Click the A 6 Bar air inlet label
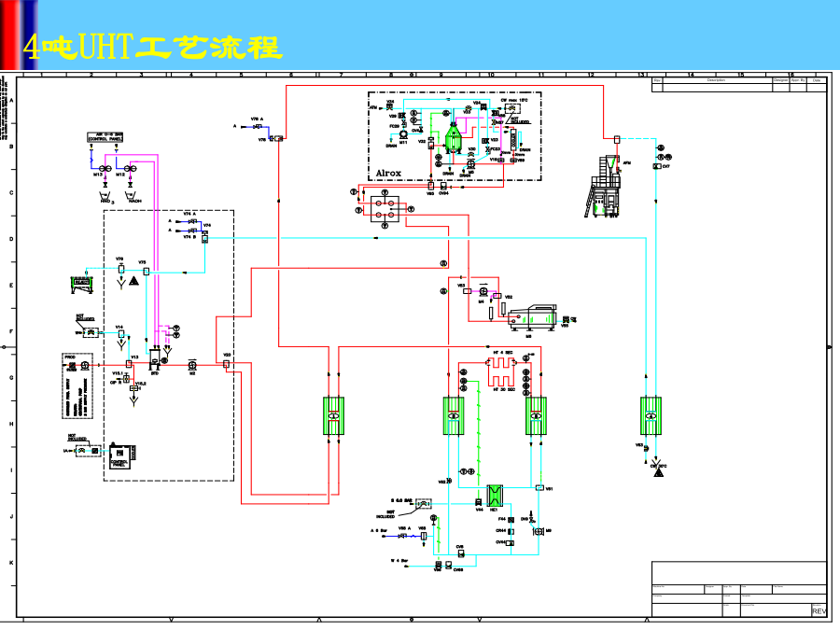The height and width of the screenshot is (630, 840). pyautogui.click(x=379, y=530)
